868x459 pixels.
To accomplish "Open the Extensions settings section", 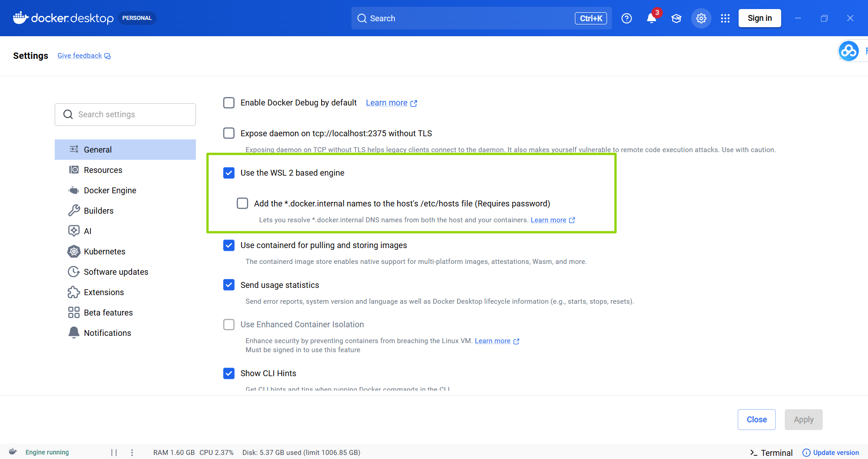I will (x=125, y=292).
